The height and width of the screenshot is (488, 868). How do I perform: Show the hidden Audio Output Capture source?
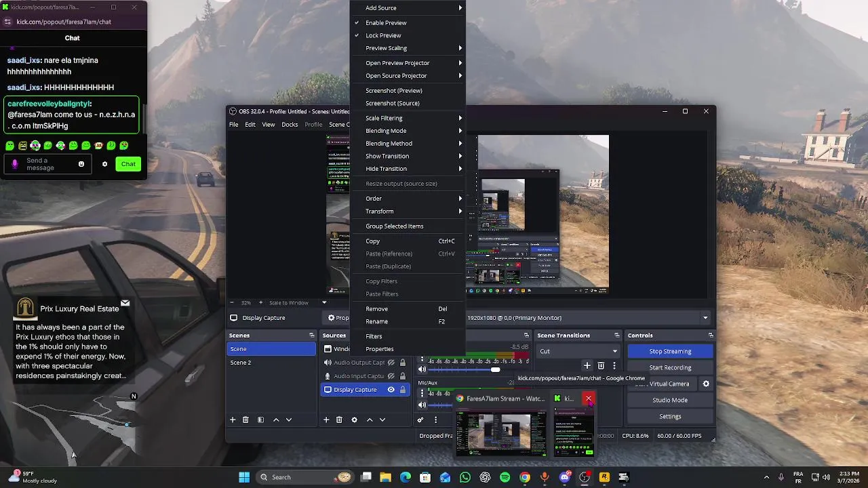(x=391, y=363)
